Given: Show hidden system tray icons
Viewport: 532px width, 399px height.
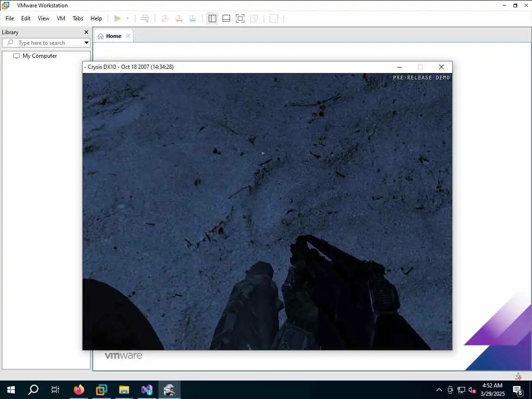Looking at the screenshot, I should pos(439,390).
